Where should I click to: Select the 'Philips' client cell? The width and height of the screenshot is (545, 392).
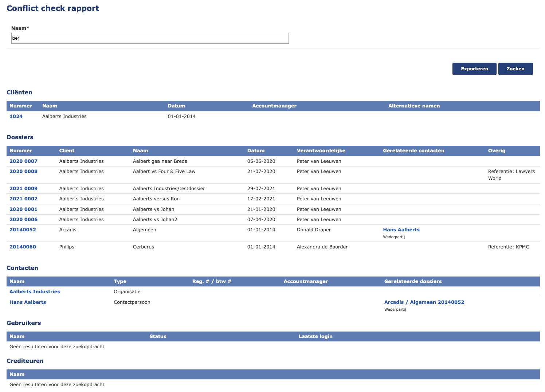pyautogui.click(x=67, y=247)
